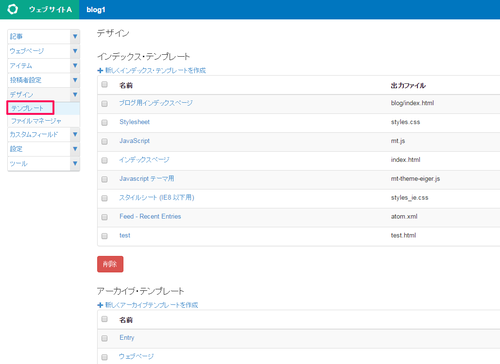Open the 投稿者設定 sidebar menu
Image resolution: width=500 pixels, height=364 pixels.
(26, 80)
